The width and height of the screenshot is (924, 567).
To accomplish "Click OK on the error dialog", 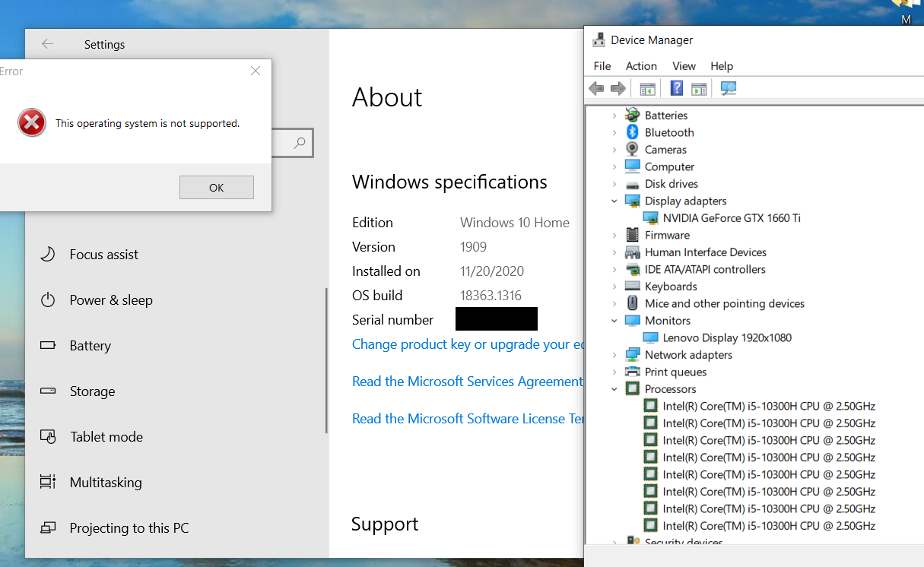I will [217, 188].
